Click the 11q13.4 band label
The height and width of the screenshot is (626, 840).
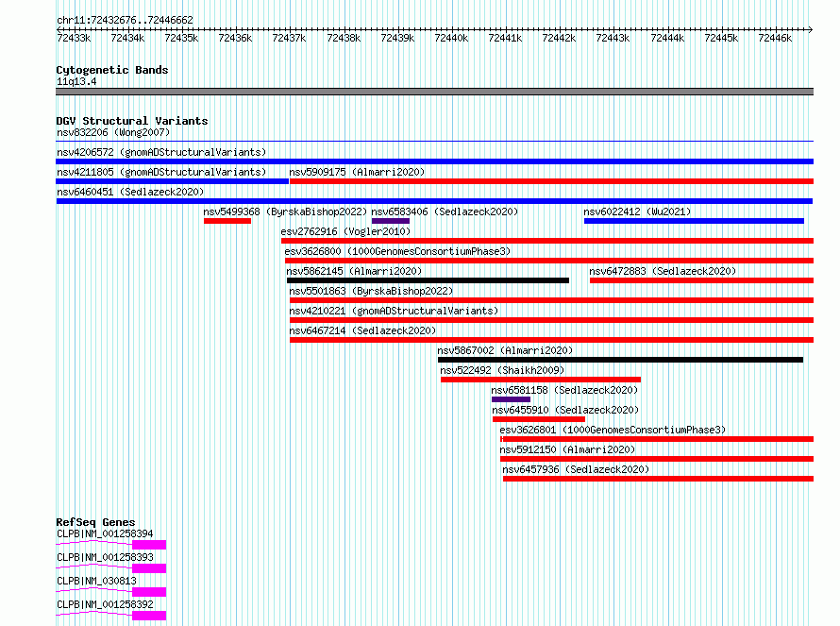(76, 81)
